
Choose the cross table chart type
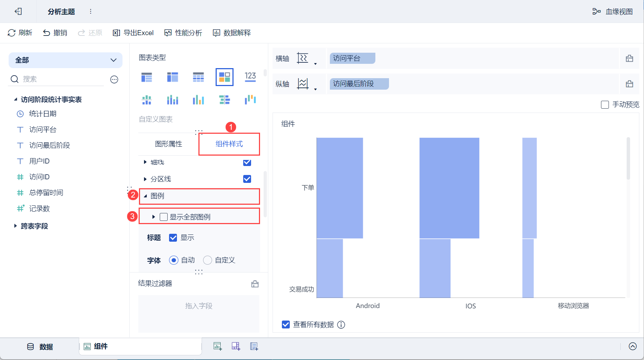click(x=173, y=77)
